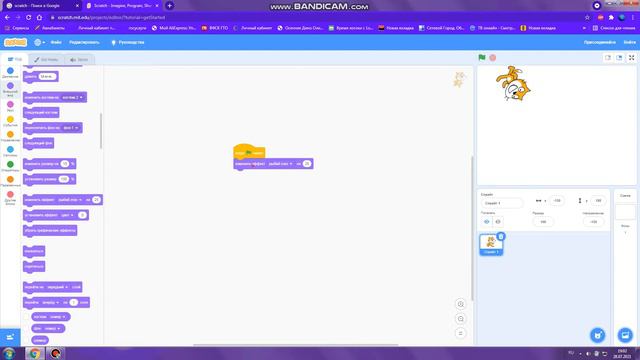
Task: Click the blocks palette vertical scrollbar
Action: 101,131
